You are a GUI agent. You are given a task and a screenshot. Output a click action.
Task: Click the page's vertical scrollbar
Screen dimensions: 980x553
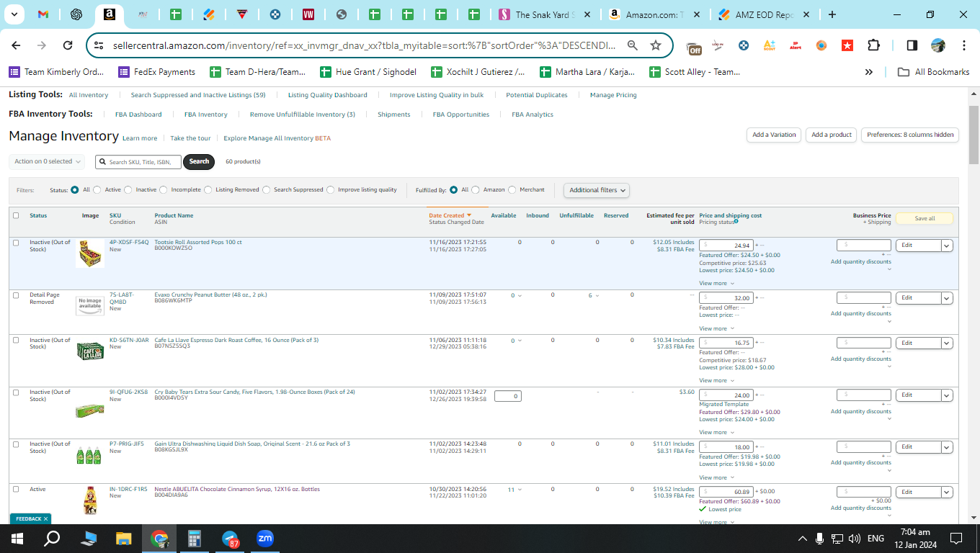(974, 134)
